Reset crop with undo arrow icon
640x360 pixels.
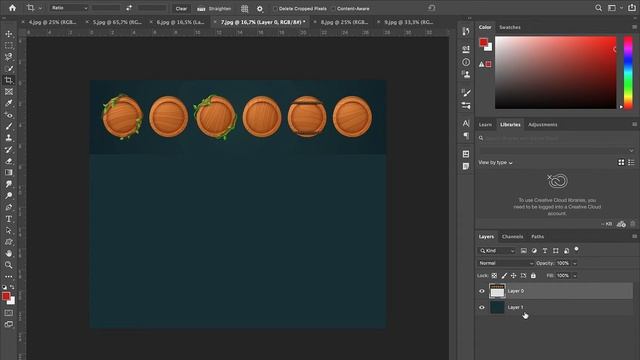coord(431,8)
